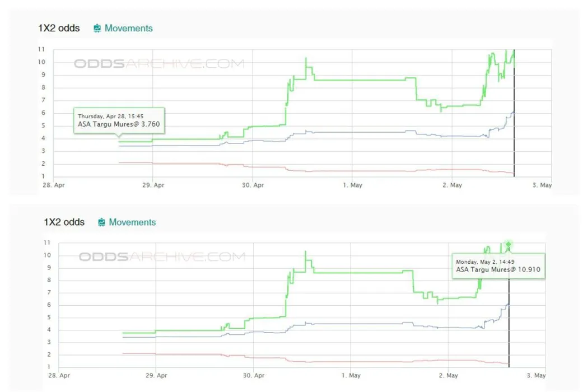The width and height of the screenshot is (588, 392).
Task: Click the '29. Apr' x-axis label in the top chart
Action: (x=153, y=185)
